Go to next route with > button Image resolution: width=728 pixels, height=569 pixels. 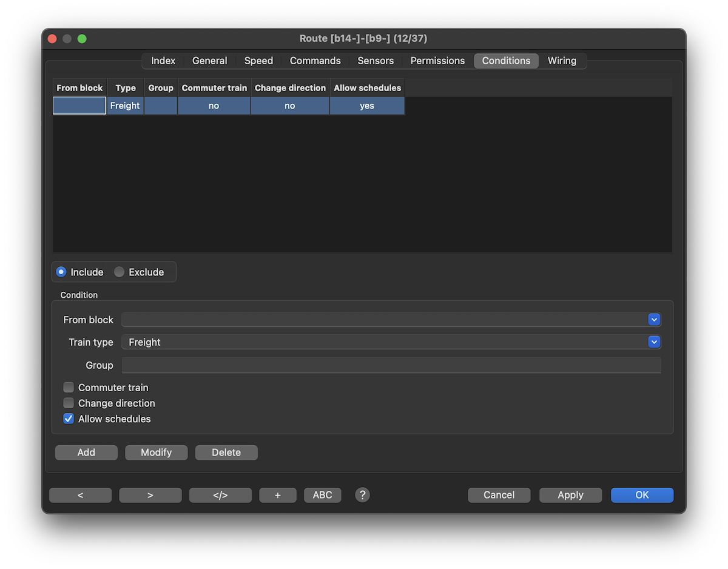point(150,495)
